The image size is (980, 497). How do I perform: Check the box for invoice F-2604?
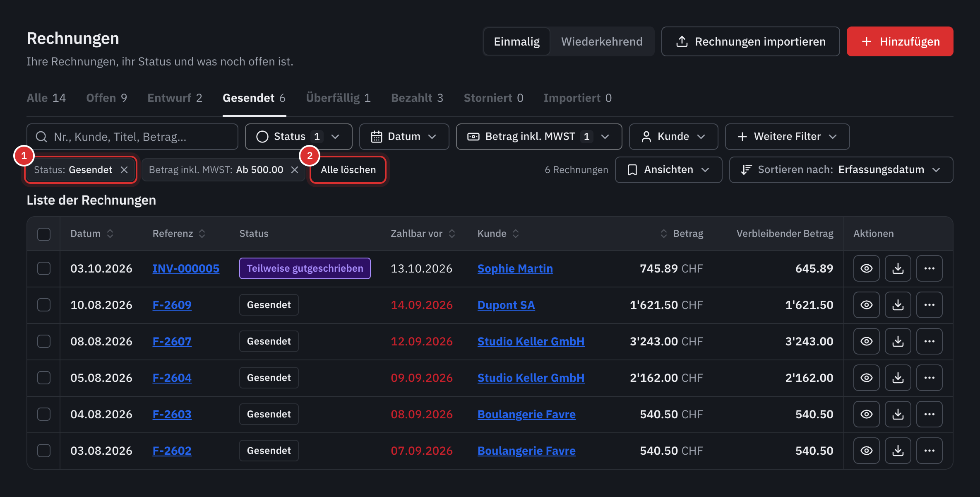pyautogui.click(x=44, y=378)
